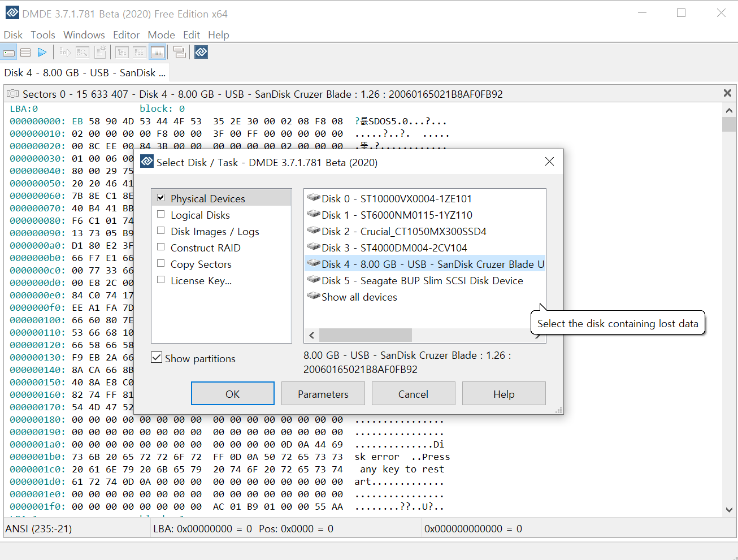Click the hex editor vertical scrollbar thumb
The image size is (738, 560).
pos(729,124)
